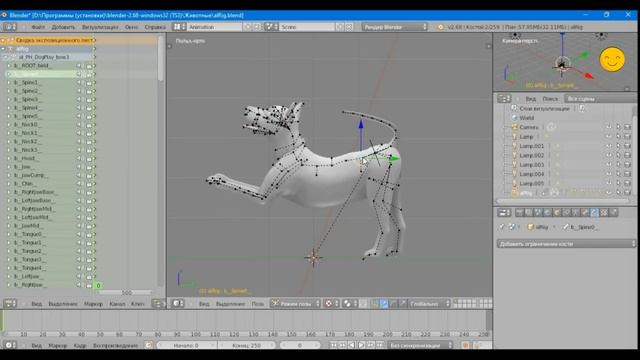Open the Animation screen layout dropdown

click(x=179, y=27)
